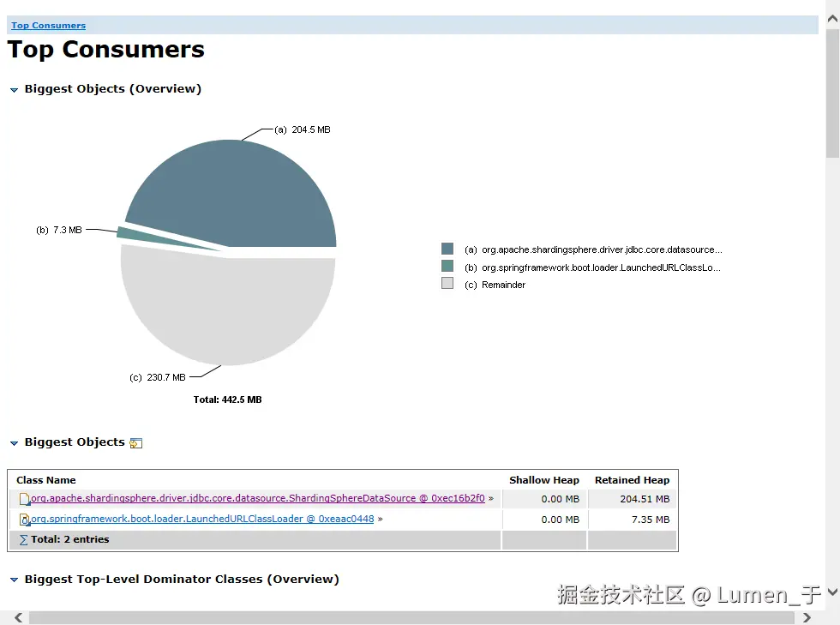Click the LaunchedURLClassLoader class loader icon
Viewport: 840px width, 625px height.
(x=24, y=520)
